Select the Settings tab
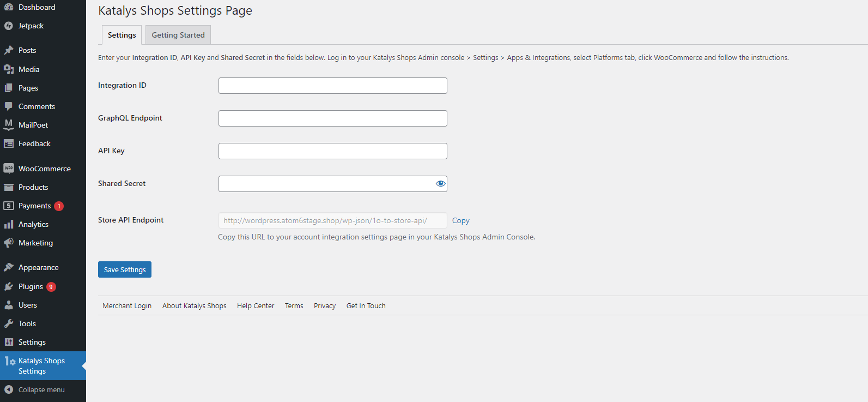868x402 pixels. [122, 35]
